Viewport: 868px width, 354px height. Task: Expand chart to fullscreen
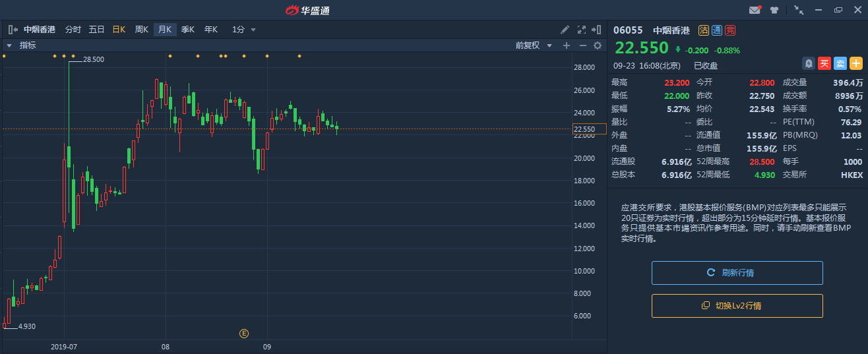tap(582, 30)
